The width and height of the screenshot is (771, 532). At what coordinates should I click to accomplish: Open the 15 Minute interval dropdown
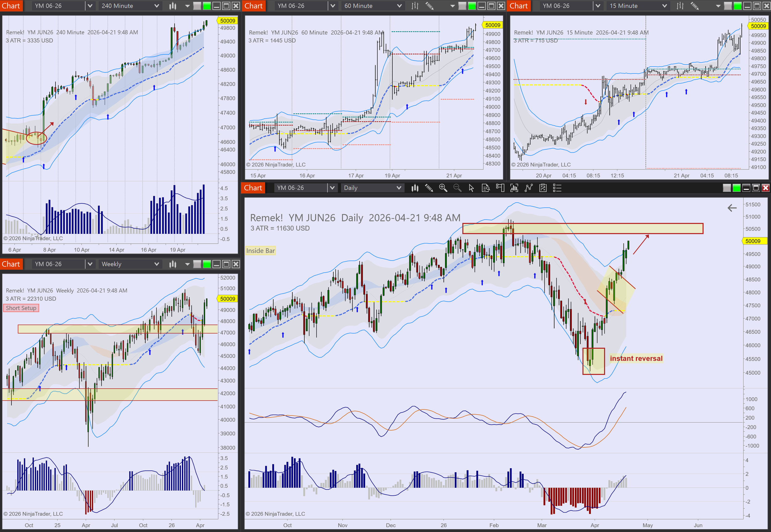pos(664,6)
